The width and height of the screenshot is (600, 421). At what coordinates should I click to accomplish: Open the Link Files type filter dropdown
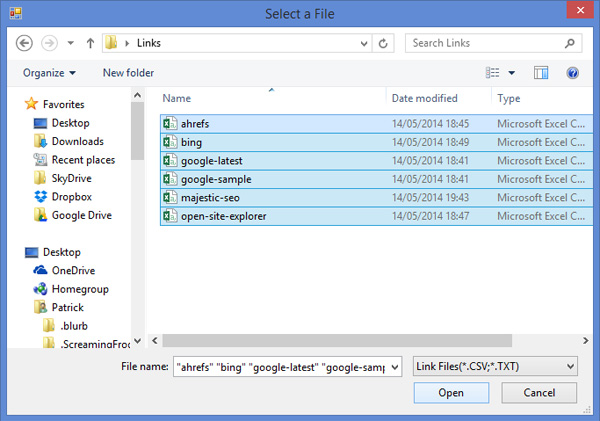[495, 367]
